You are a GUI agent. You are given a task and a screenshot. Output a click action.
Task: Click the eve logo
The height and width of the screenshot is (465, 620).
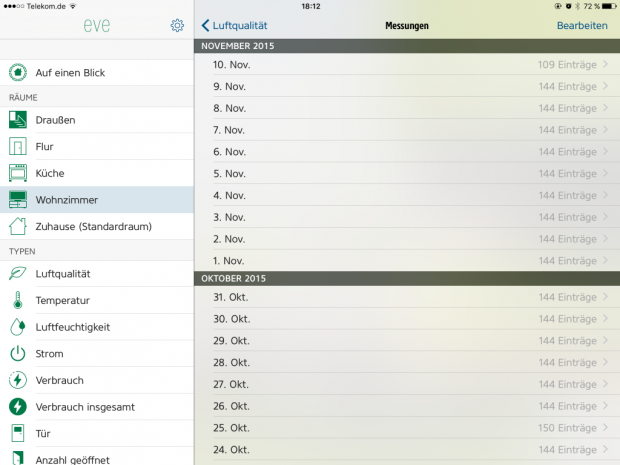tap(97, 26)
